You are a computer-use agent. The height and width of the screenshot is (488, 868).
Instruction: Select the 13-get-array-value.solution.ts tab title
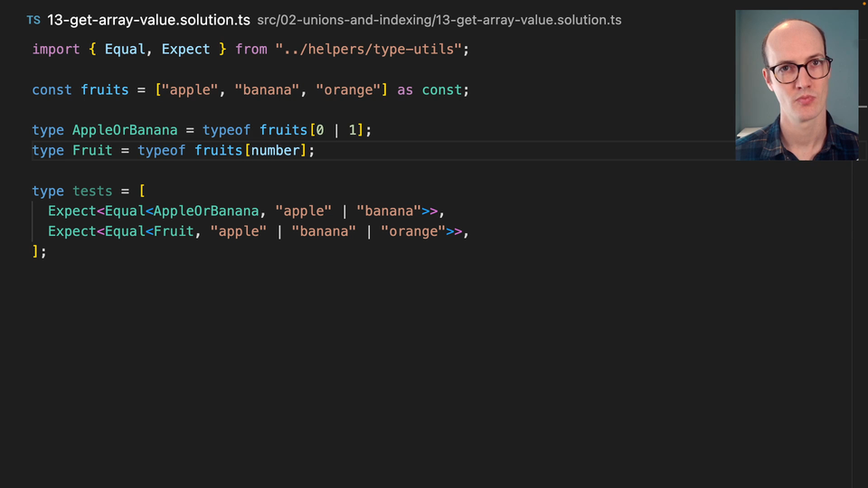148,20
